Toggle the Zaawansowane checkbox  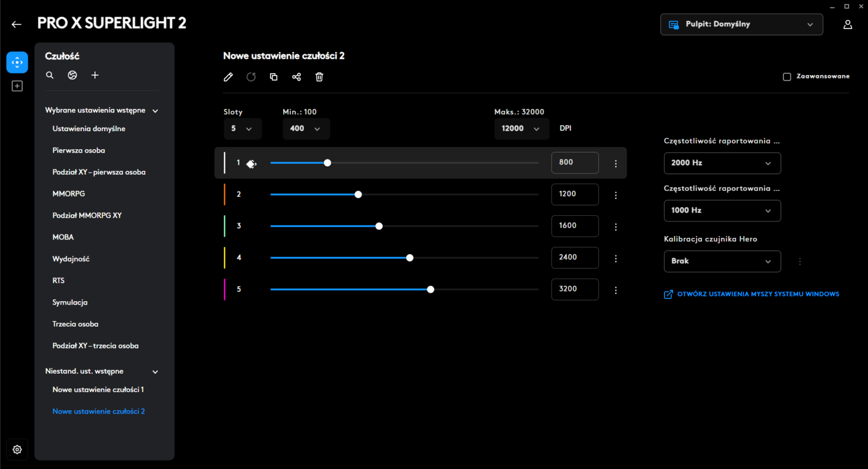(787, 77)
